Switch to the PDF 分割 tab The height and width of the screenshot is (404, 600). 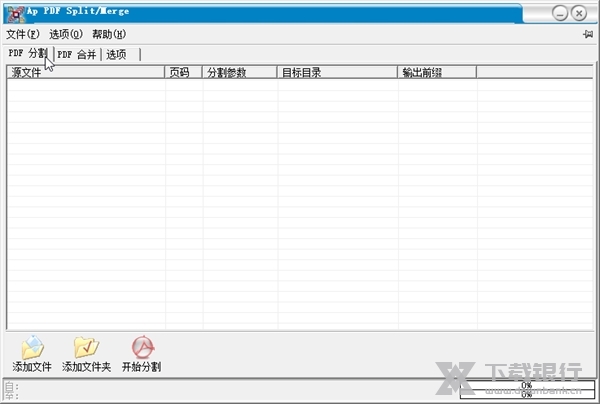click(28, 53)
